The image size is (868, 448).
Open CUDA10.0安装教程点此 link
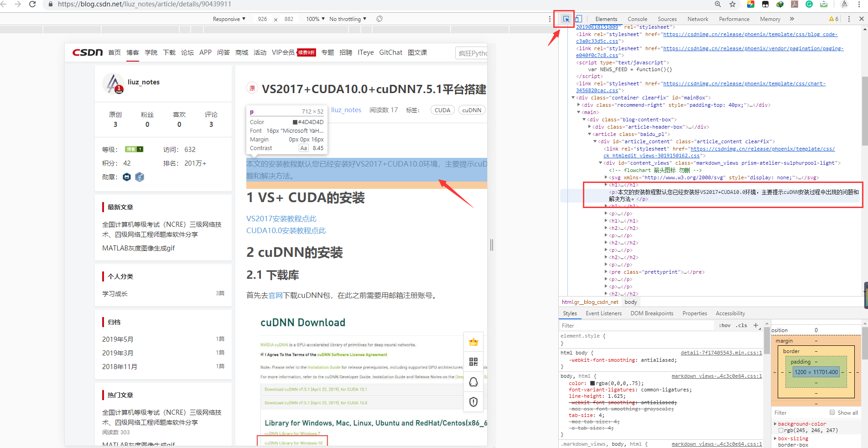(286, 231)
